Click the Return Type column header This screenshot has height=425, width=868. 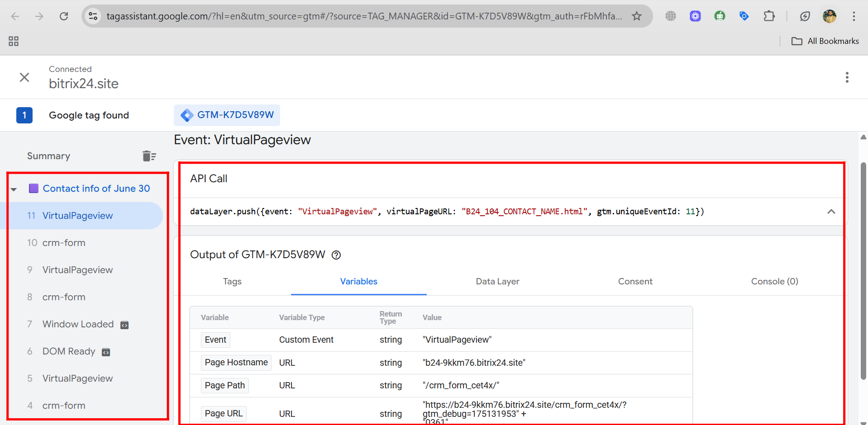(391, 317)
